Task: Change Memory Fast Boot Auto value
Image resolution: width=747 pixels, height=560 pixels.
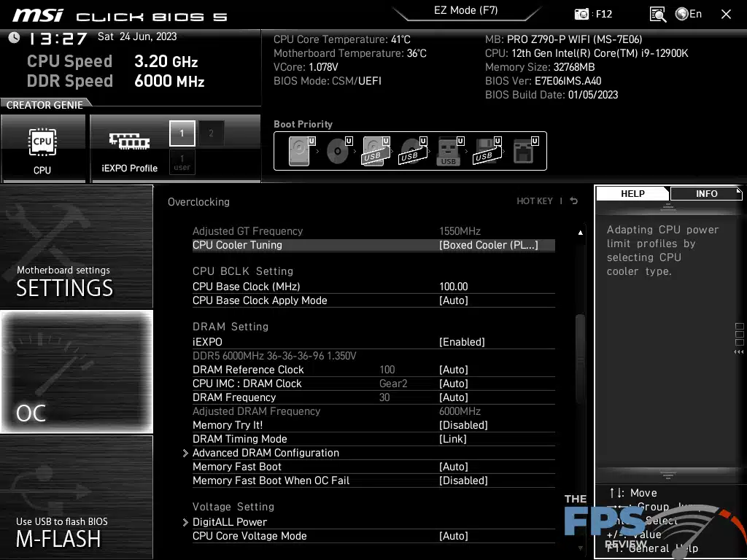Action: [x=454, y=467]
